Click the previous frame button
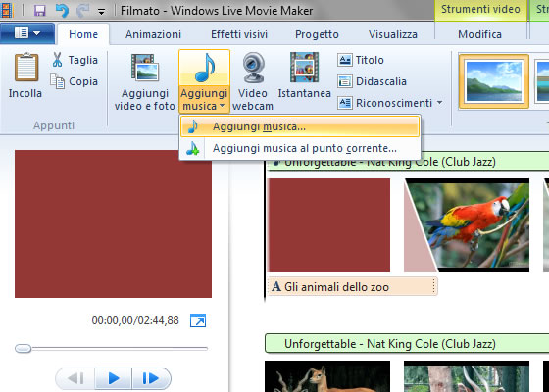The height and width of the screenshot is (392, 549). click(x=75, y=378)
